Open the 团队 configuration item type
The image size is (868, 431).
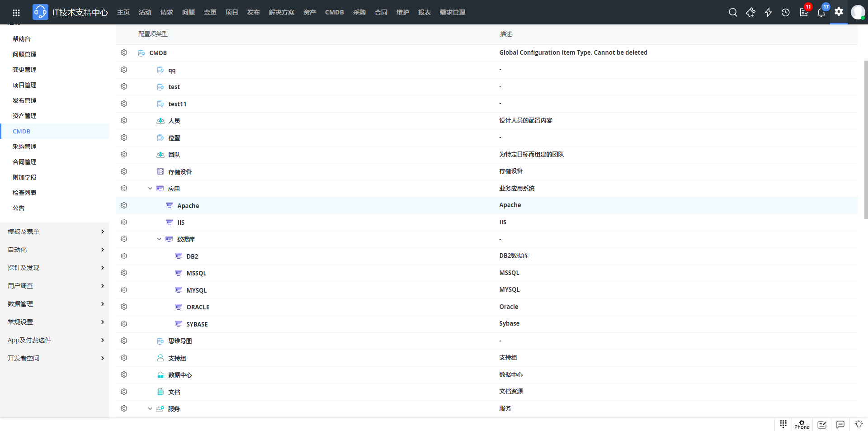tap(174, 155)
